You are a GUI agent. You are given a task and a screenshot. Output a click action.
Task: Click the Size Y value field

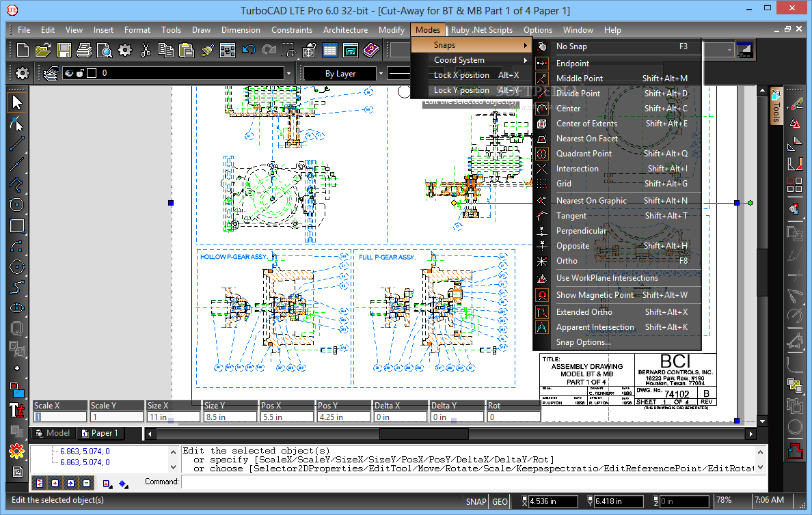click(x=230, y=417)
